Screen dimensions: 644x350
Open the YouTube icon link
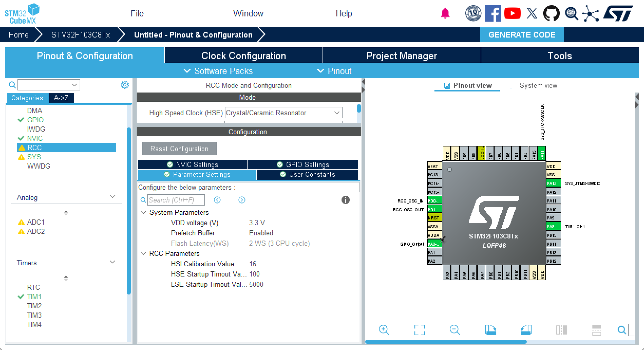click(512, 13)
